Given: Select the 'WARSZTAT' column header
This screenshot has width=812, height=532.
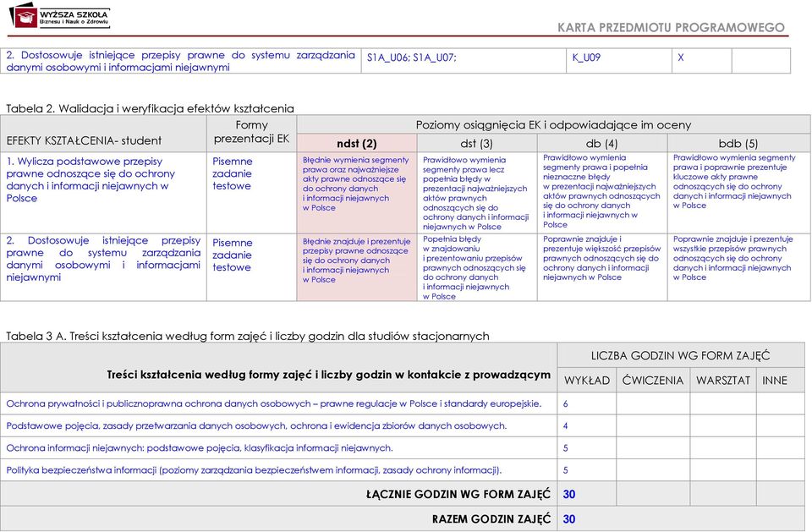Looking at the screenshot, I should click(723, 381).
